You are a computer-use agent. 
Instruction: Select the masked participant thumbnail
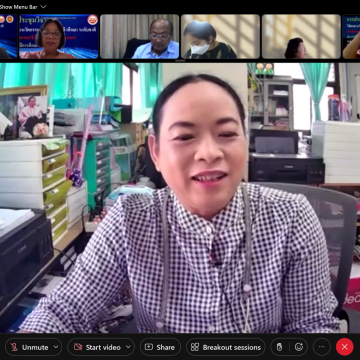[x=220, y=37]
